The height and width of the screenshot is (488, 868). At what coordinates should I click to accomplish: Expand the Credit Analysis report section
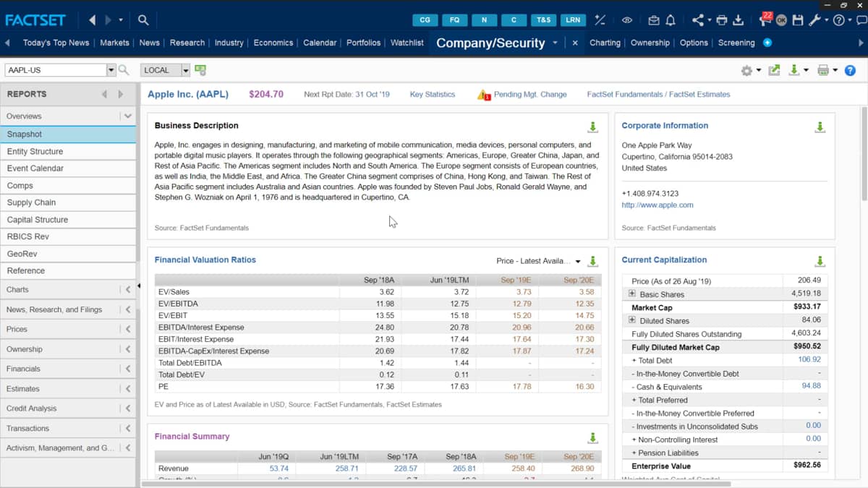tap(128, 408)
